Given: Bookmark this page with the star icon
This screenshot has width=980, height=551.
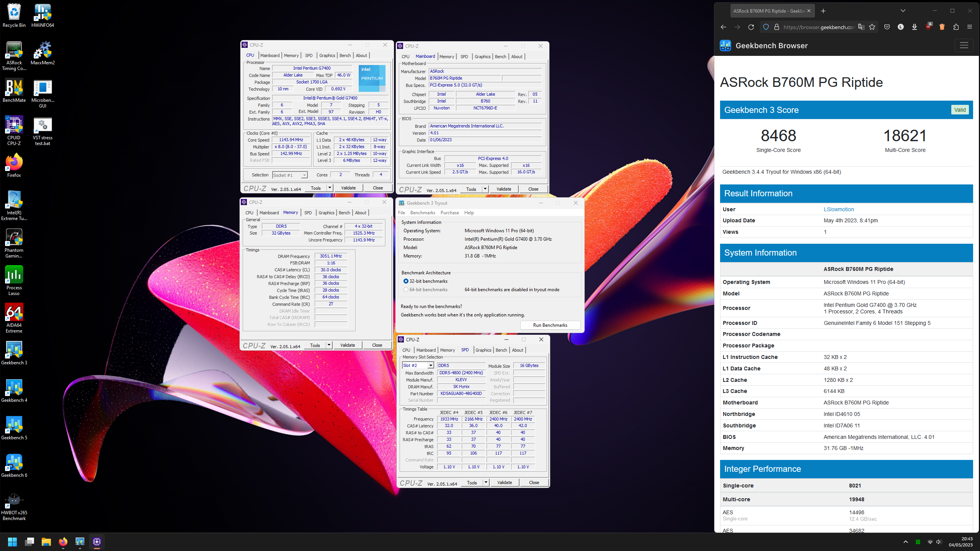Looking at the screenshot, I should click(872, 27).
